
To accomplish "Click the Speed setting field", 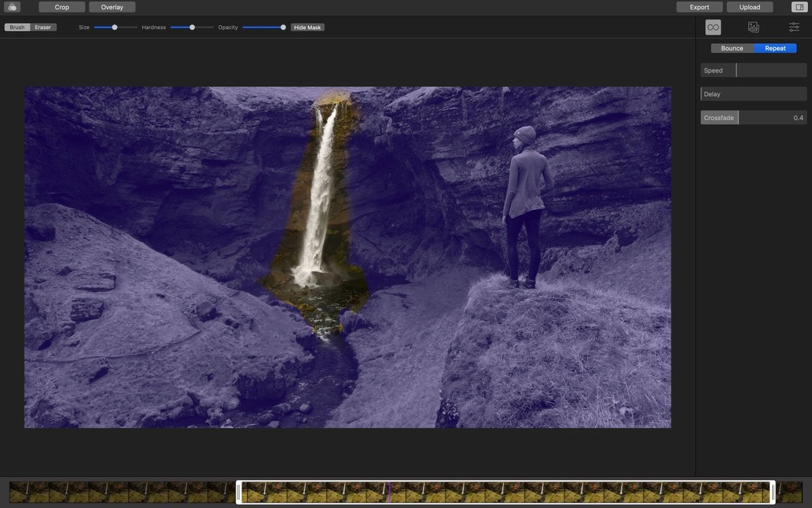I will click(x=753, y=70).
